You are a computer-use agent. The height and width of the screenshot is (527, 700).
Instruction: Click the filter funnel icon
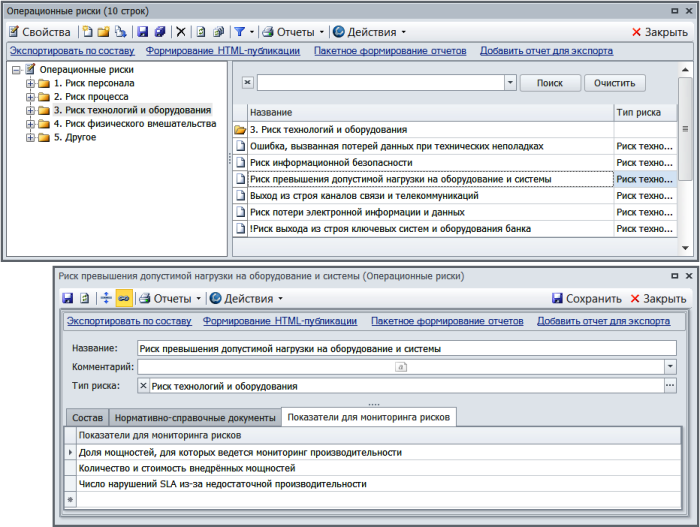click(240, 32)
